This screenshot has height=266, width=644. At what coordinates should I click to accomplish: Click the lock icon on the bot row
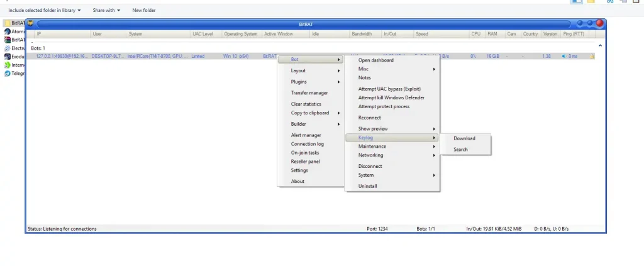592,57
